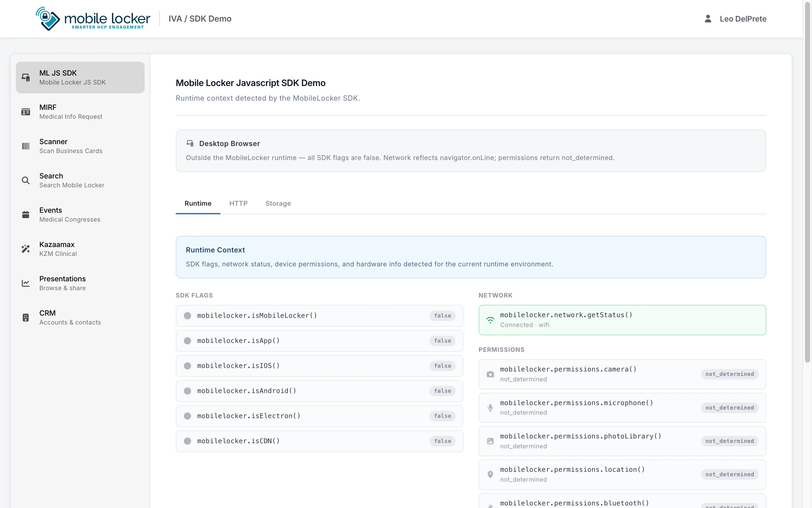Click the IVA / SDK Demo title
This screenshot has height=508, width=812.
point(200,19)
